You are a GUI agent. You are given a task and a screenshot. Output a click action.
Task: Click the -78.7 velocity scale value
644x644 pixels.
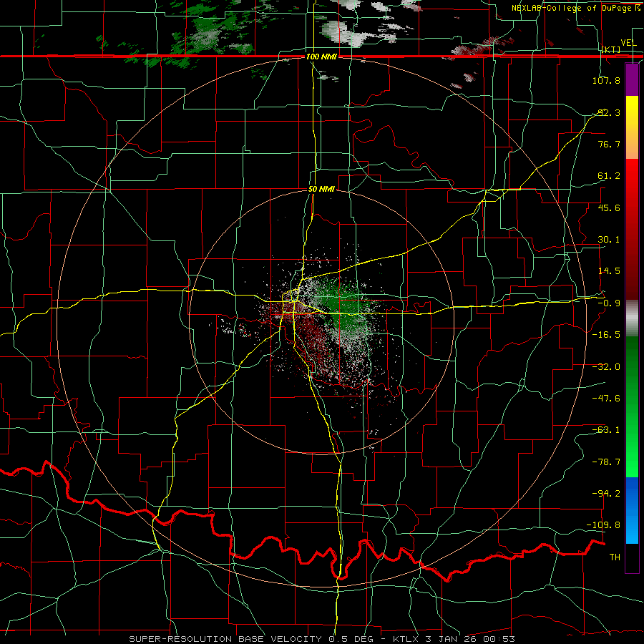[x=606, y=462]
